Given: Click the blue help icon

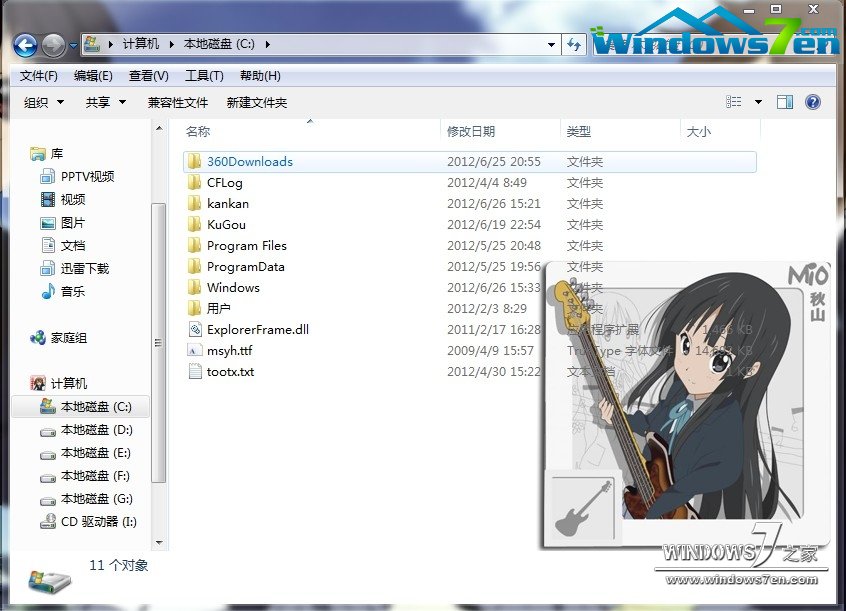Looking at the screenshot, I should [813, 102].
